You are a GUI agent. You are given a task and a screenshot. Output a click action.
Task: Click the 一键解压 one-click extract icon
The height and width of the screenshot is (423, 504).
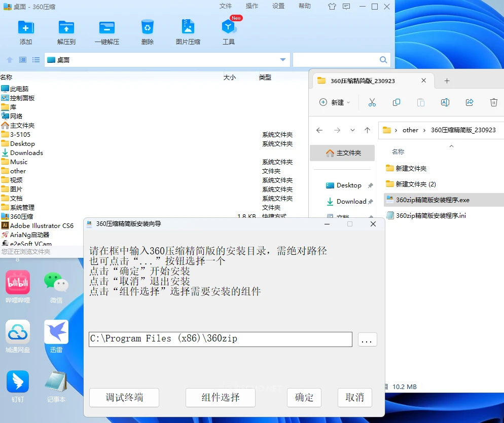coord(106,28)
